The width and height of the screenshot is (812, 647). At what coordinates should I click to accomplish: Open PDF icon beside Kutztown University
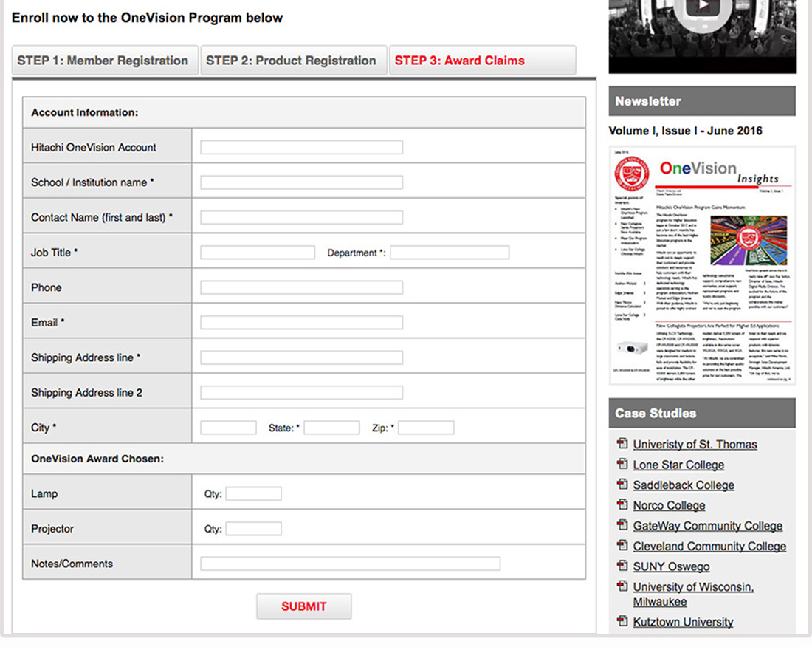[x=622, y=620]
